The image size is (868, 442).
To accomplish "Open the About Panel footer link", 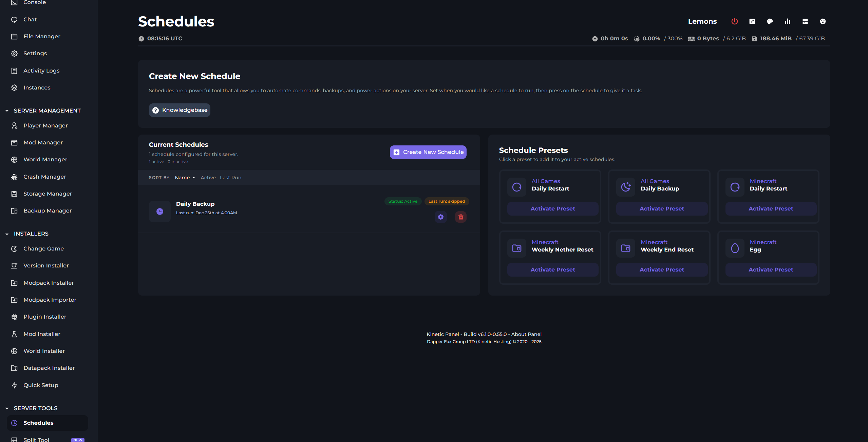I will pyautogui.click(x=526, y=334).
